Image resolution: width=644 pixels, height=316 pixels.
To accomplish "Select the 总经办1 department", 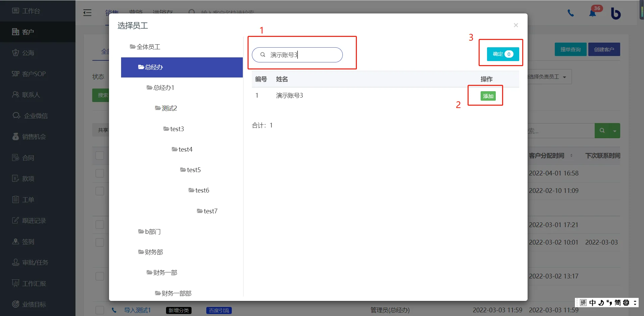I will [160, 88].
